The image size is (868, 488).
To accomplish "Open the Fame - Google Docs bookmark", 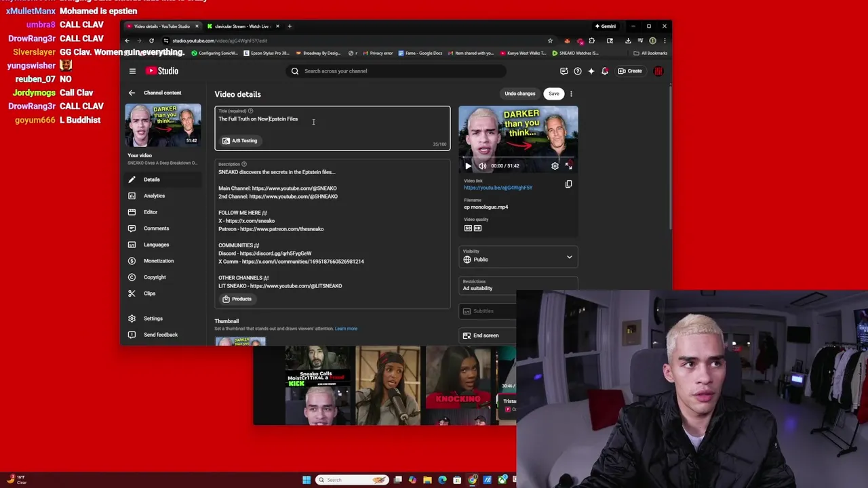I will pos(420,53).
